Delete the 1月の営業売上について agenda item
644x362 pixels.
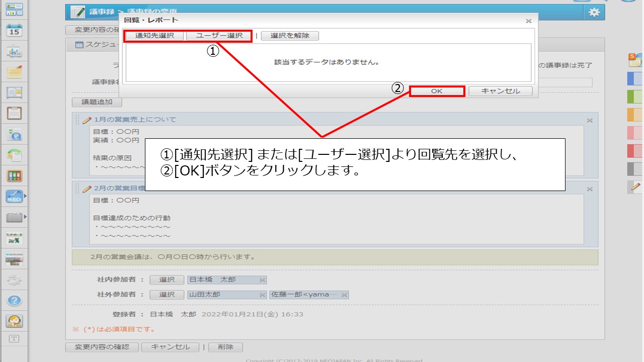[x=590, y=121]
